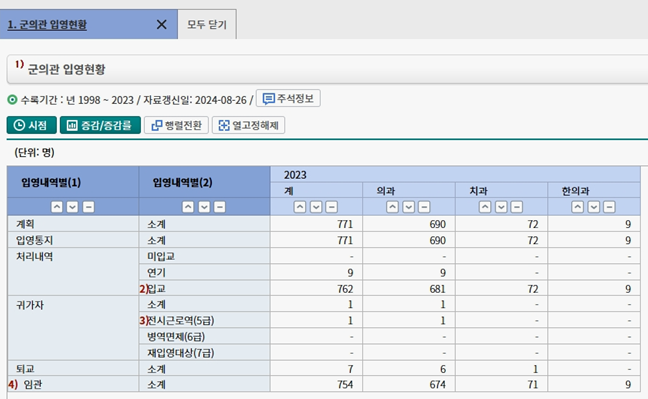Screen dimensions: 648x399
Task: Click the 미입교 sub-row label
Action: pos(161,256)
